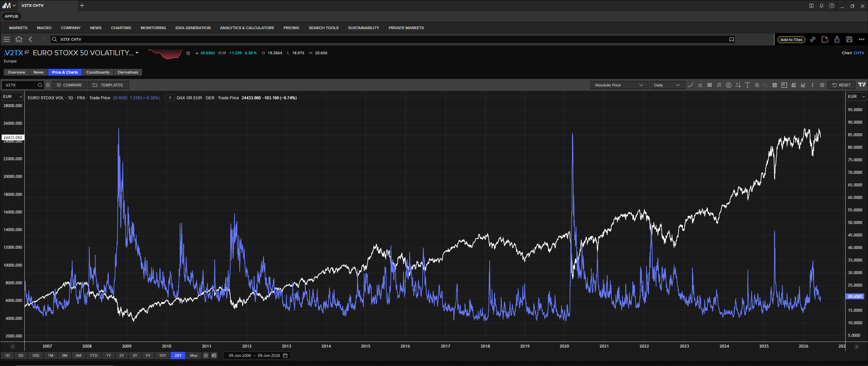Viewport: 868px width, 366px height.
Task: Open the left axis EUR currency dropdown
Action: [12, 96]
